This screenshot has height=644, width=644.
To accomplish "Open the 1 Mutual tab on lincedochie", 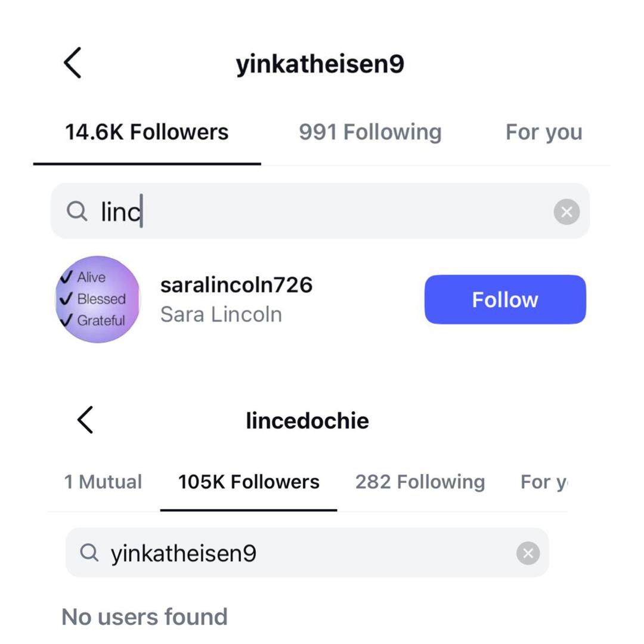I will (x=103, y=481).
